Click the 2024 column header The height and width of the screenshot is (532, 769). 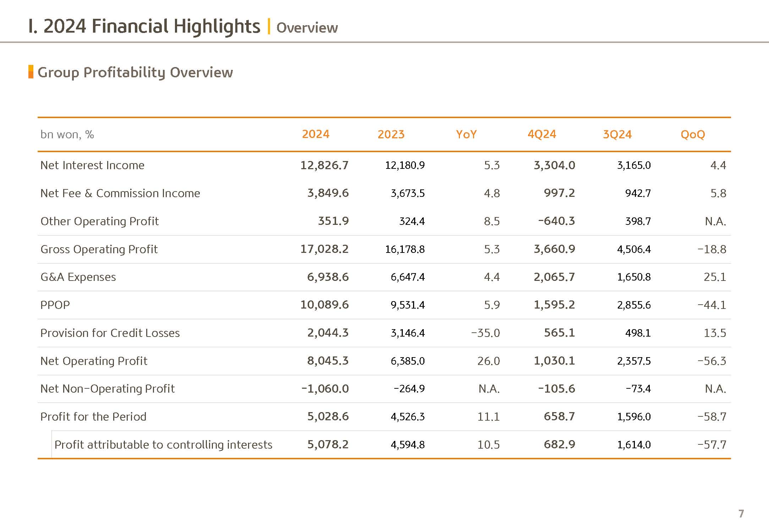pos(315,134)
